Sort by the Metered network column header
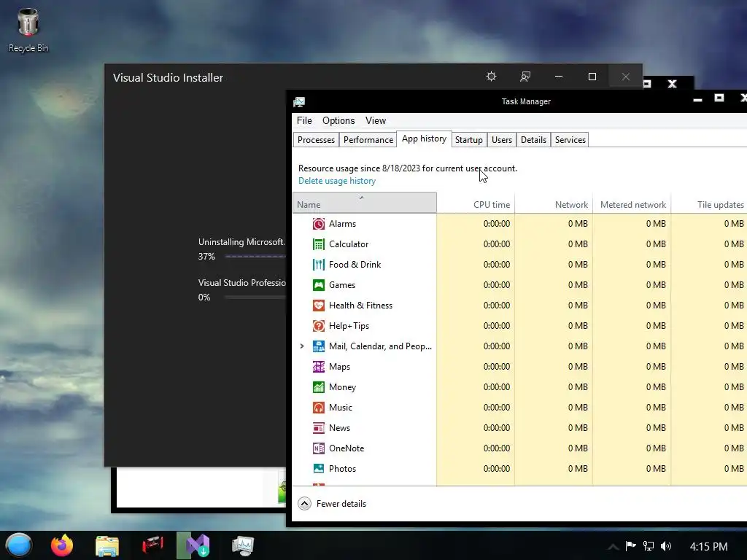 tap(632, 203)
